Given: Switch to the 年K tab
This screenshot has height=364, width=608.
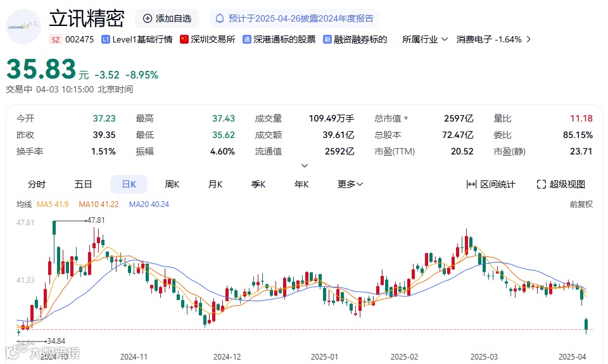Looking at the screenshot, I should click(301, 184).
